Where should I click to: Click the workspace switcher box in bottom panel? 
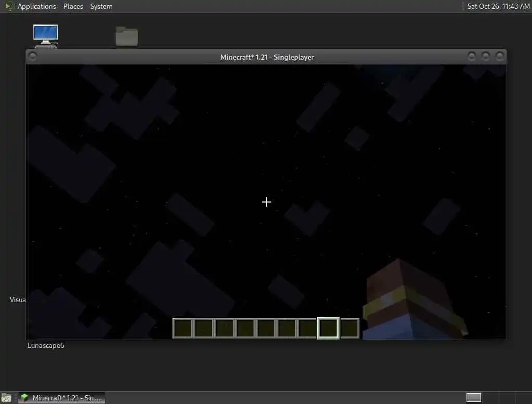474,398
